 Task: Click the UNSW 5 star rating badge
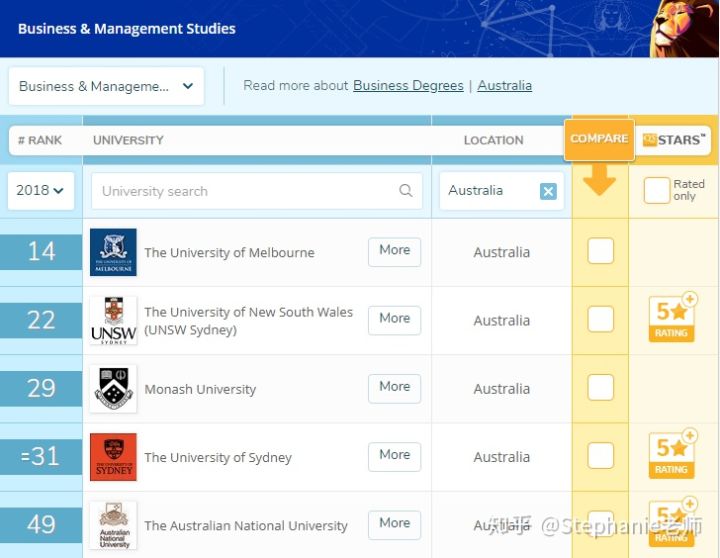(x=672, y=318)
